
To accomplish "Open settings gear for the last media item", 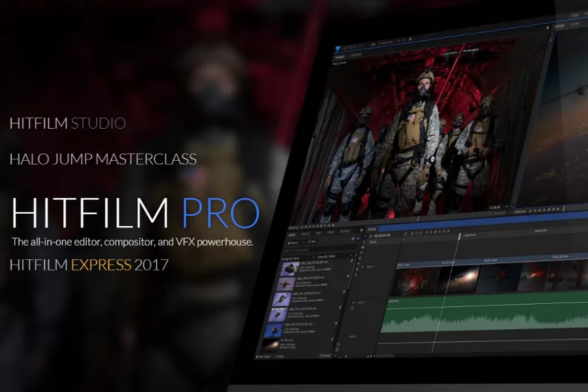I will click(x=333, y=339).
